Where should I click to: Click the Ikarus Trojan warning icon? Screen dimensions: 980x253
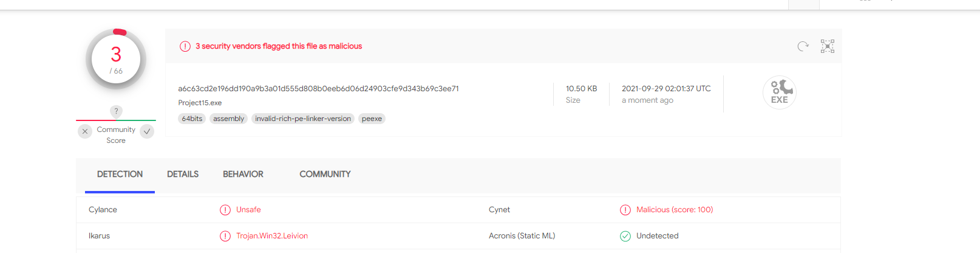tap(225, 236)
